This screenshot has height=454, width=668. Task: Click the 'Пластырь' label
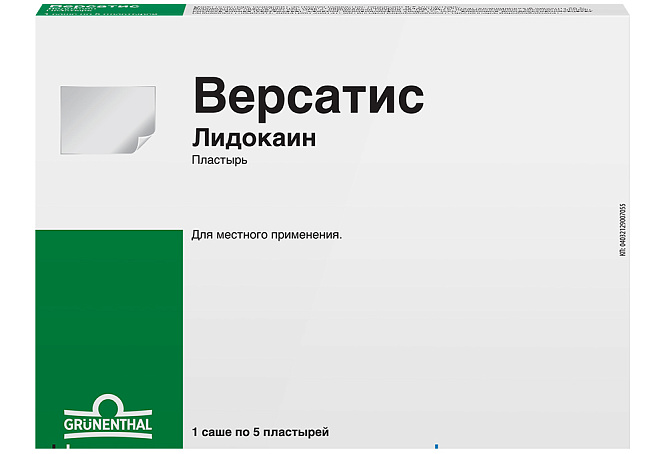[x=219, y=161]
